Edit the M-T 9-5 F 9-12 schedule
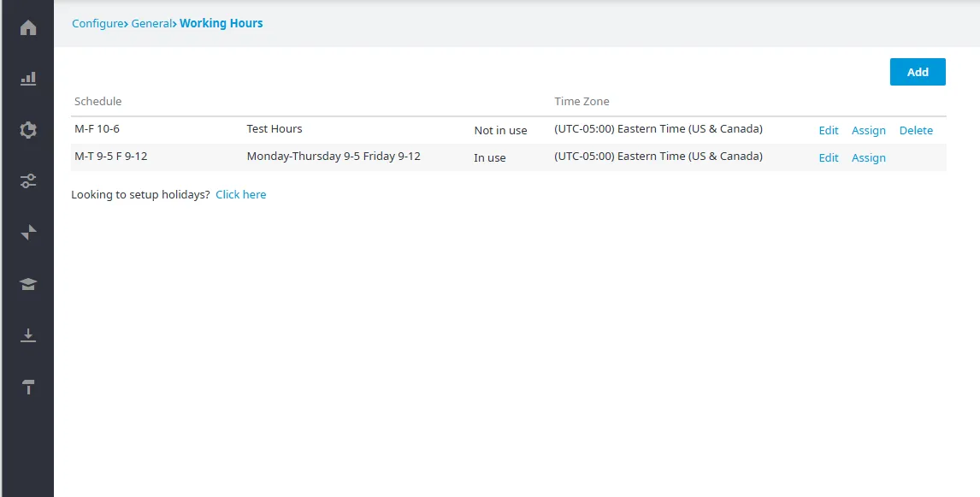Screen dimensions: 980x497 click(x=828, y=158)
